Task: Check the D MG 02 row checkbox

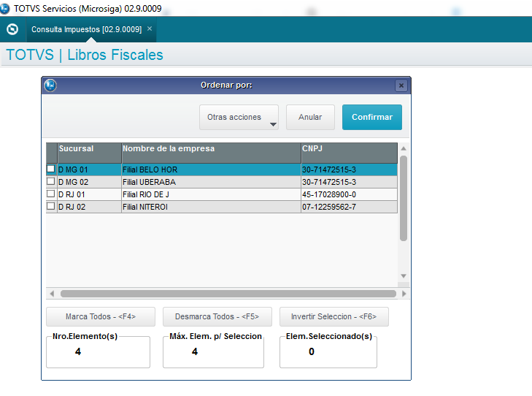Action: pyautogui.click(x=50, y=181)
